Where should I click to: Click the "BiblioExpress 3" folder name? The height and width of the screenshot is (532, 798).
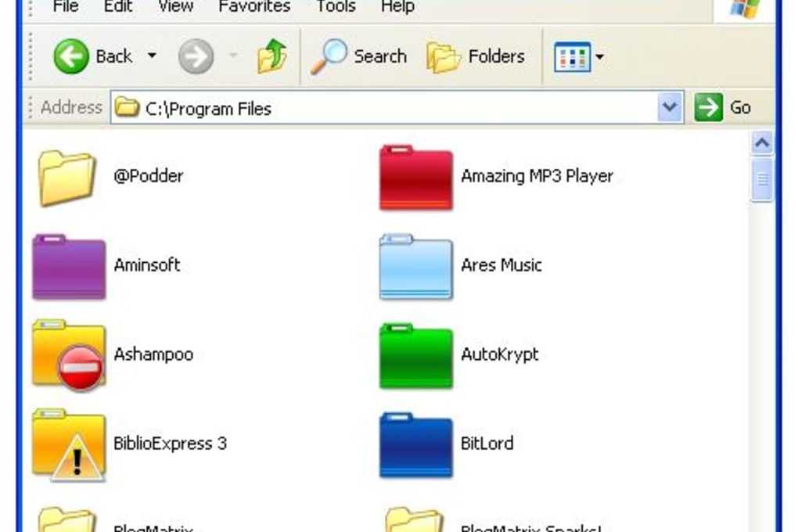170,444
